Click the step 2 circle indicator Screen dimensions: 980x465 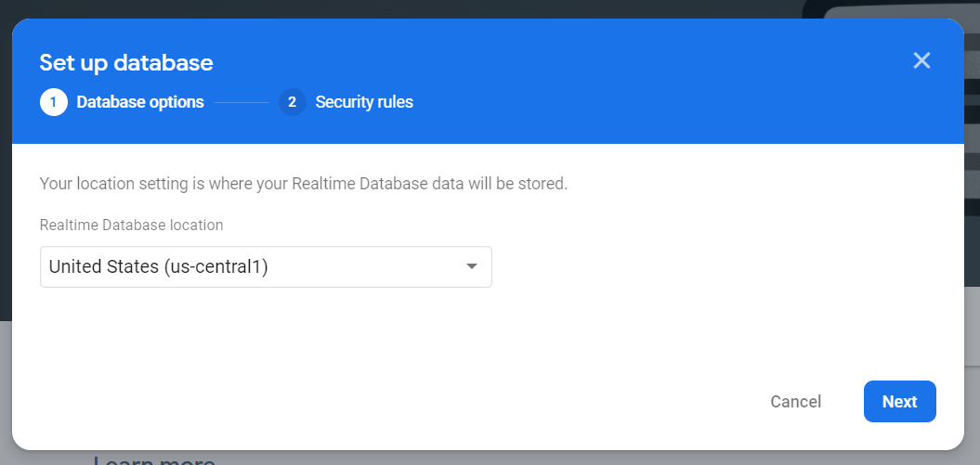pyautogui.click(x=292, y=102)
